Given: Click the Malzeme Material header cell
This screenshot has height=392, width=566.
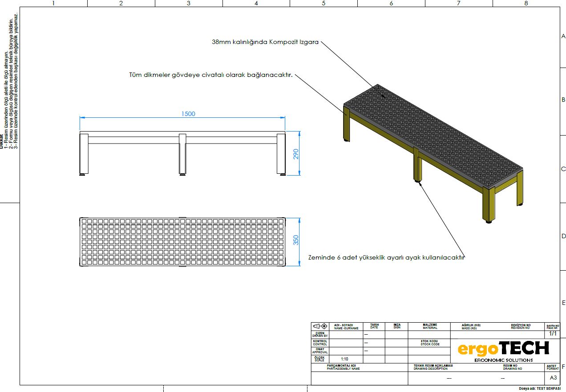Looking at the screenshot, I should 429,326.
